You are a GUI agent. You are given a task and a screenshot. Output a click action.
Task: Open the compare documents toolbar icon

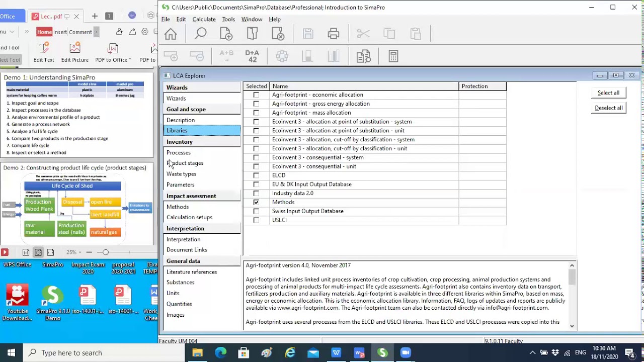pyautogui.click(x=363, y=56)
